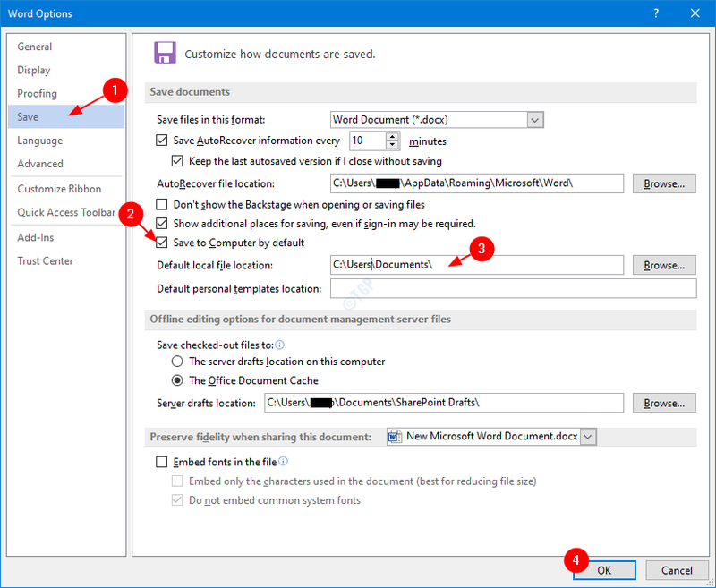The width and height of the screenshot is (716, 588).
Task: Open the Trust Center category
Action: 66,260
